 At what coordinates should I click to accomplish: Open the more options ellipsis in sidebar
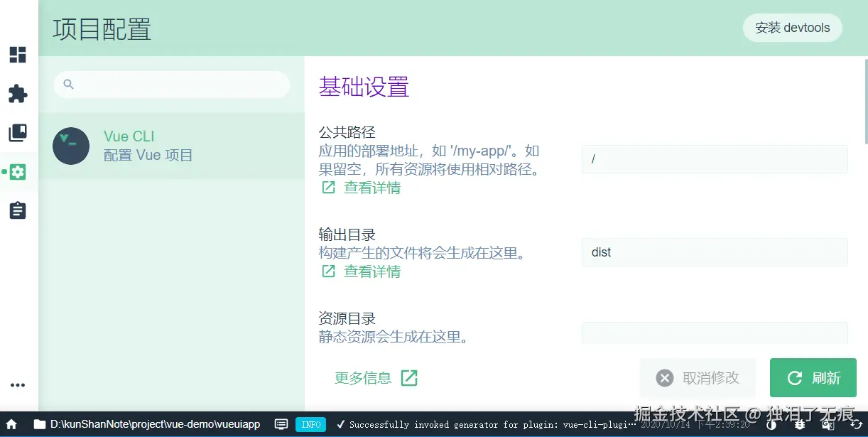tap(18, 385)
